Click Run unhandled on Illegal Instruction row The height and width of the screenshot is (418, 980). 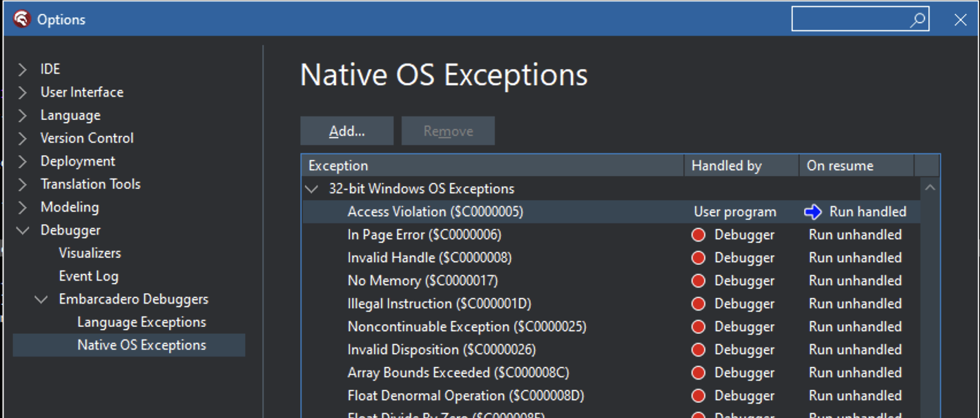[x=855, y=303]
